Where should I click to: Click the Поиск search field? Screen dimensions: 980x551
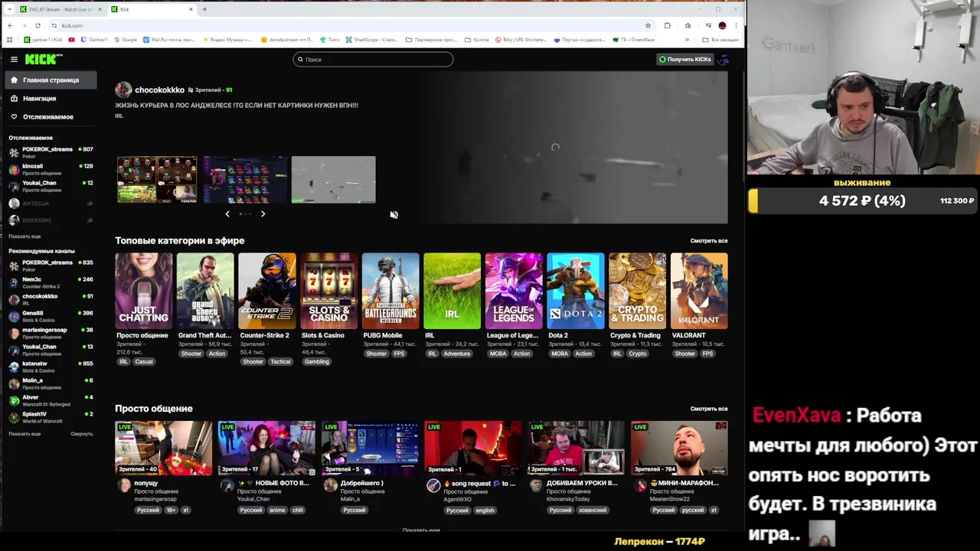[x=373, y=59]
